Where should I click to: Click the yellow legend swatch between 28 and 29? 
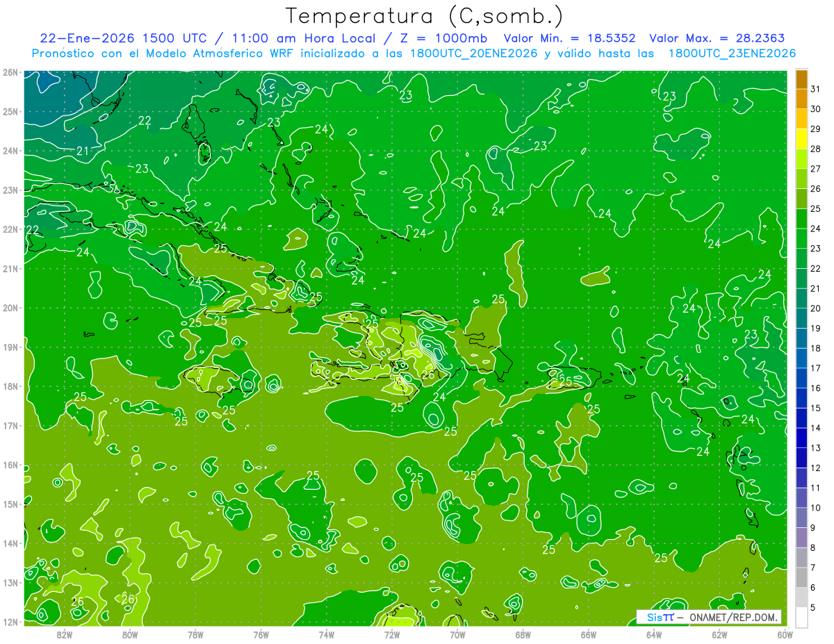click(x=801, y=138)
